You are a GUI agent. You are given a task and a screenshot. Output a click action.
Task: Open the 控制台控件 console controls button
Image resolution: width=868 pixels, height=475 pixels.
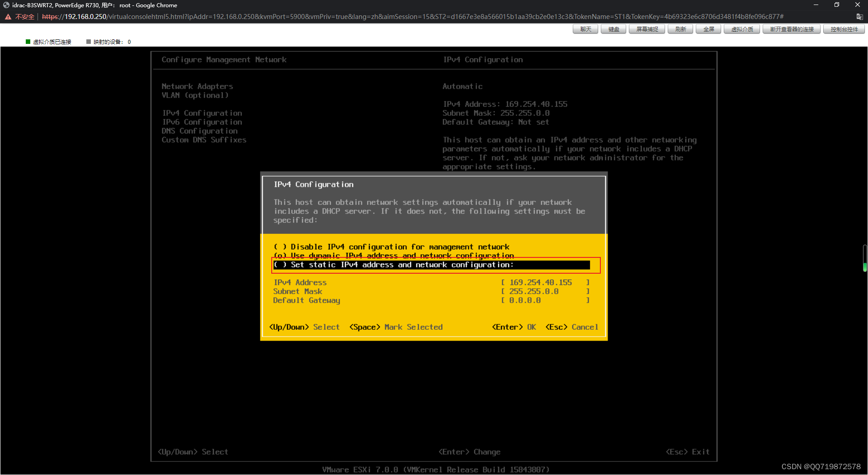(x=844, y=29)
